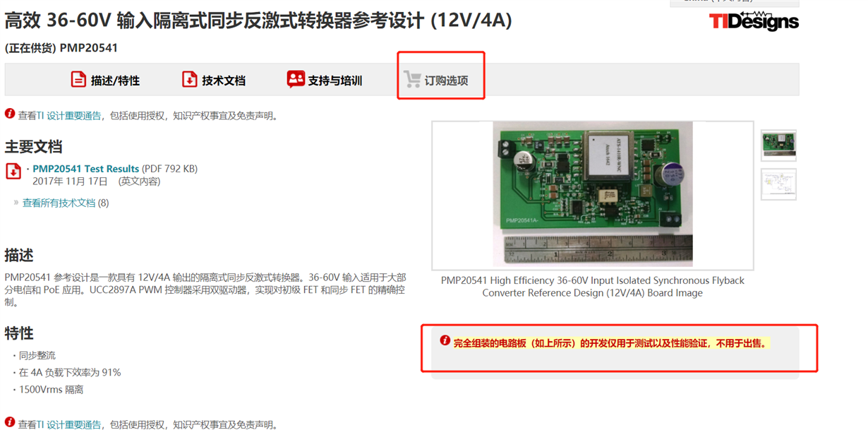
Task: Click the red info icon in the gray warning box
Action: pos(445,340)
